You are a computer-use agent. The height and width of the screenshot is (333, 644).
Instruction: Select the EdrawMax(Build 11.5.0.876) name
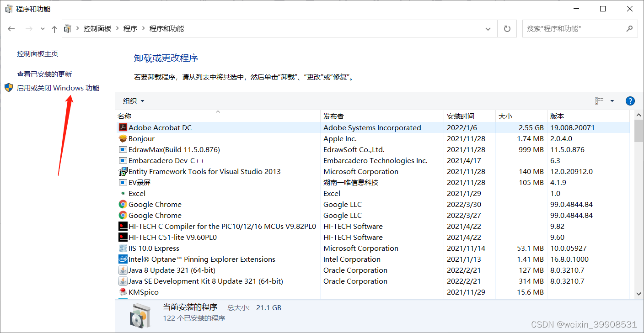pyautogui.click(x=174, y=150)
